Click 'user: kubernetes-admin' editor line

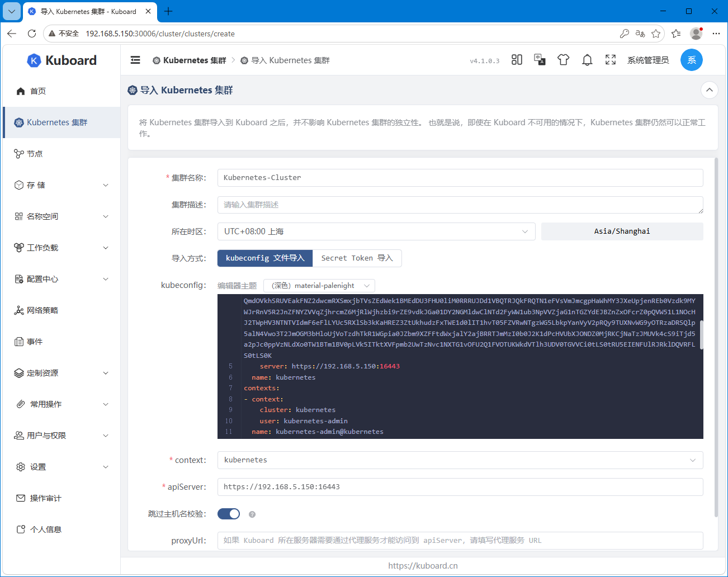pyautogui.click(x=304, y=421)
